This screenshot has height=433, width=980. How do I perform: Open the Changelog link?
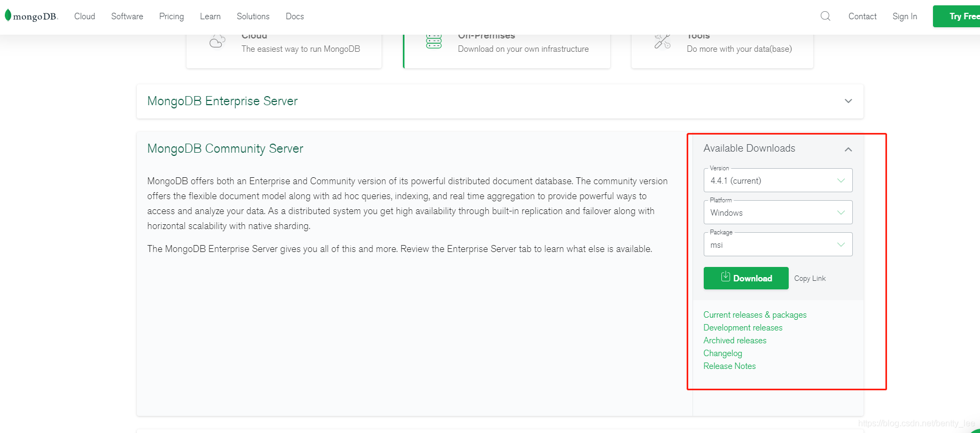click(x=722, y=353)
